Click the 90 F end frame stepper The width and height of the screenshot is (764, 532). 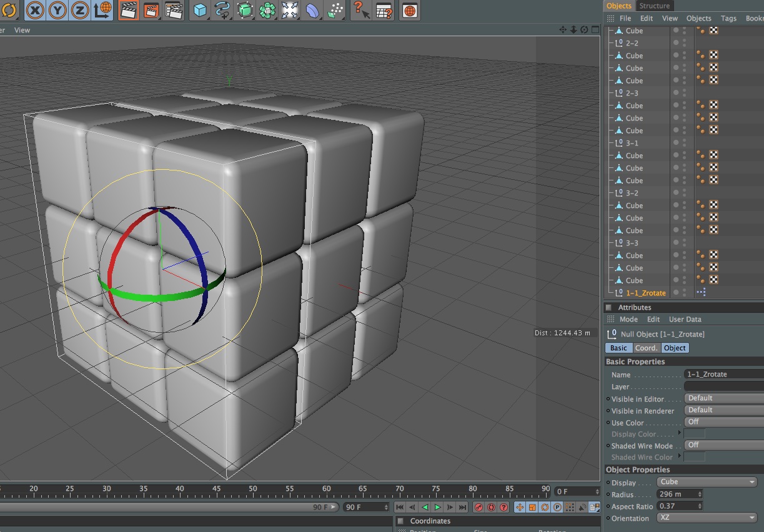[x=387, y=507]
